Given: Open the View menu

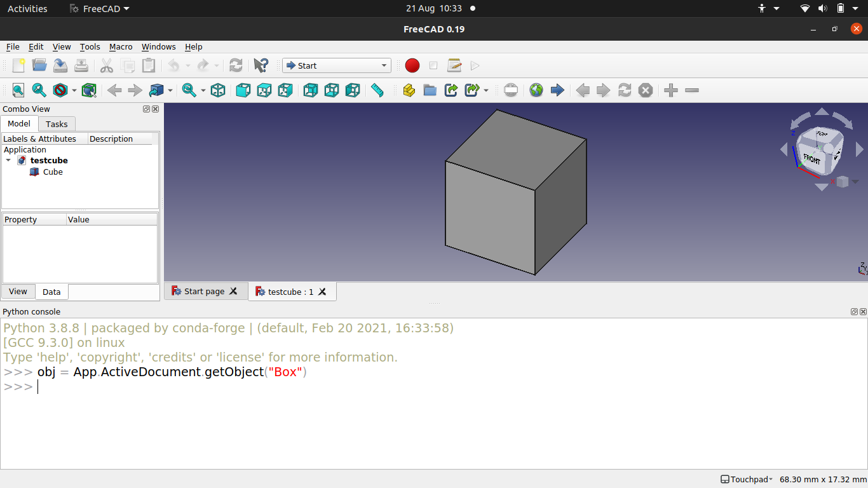Looking at the screenshot, I should 62,46.
